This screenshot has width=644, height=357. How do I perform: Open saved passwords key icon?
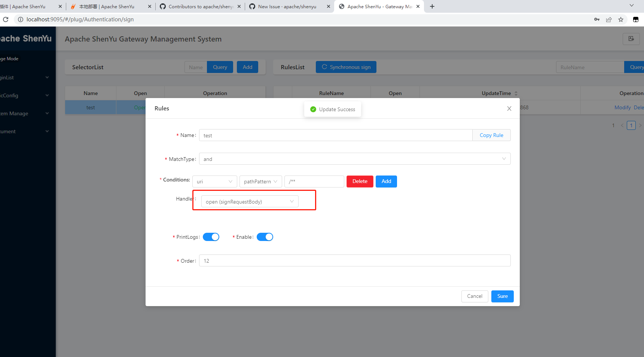coord(597,19)
